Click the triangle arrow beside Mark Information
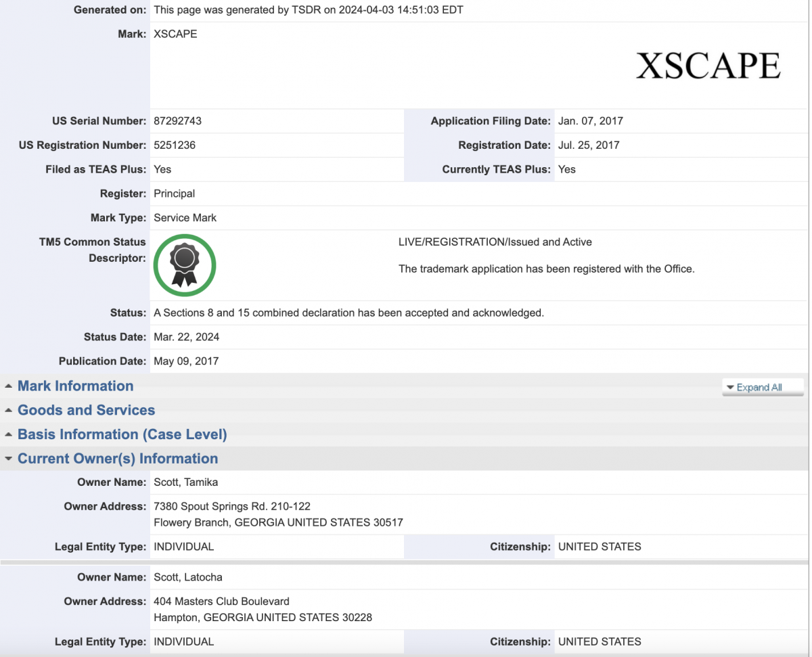This screenshot has height=657, width=812. pyautogui.click(x=8, y=386)
